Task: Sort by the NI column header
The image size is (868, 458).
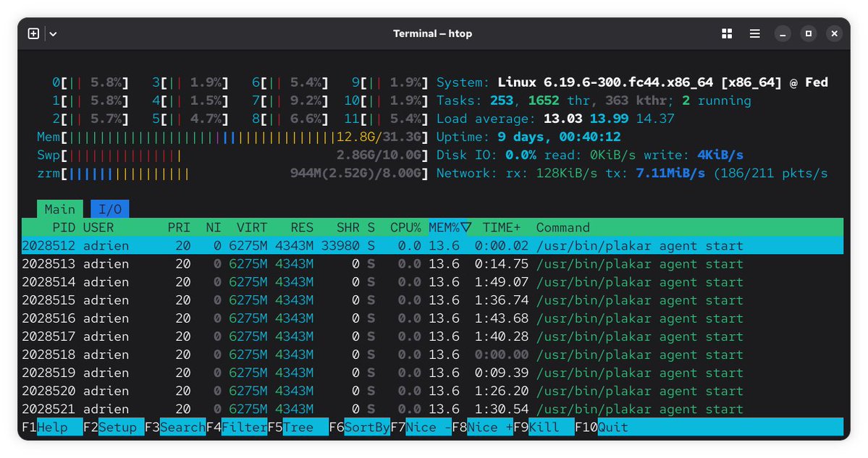Action: coord(213,227)
